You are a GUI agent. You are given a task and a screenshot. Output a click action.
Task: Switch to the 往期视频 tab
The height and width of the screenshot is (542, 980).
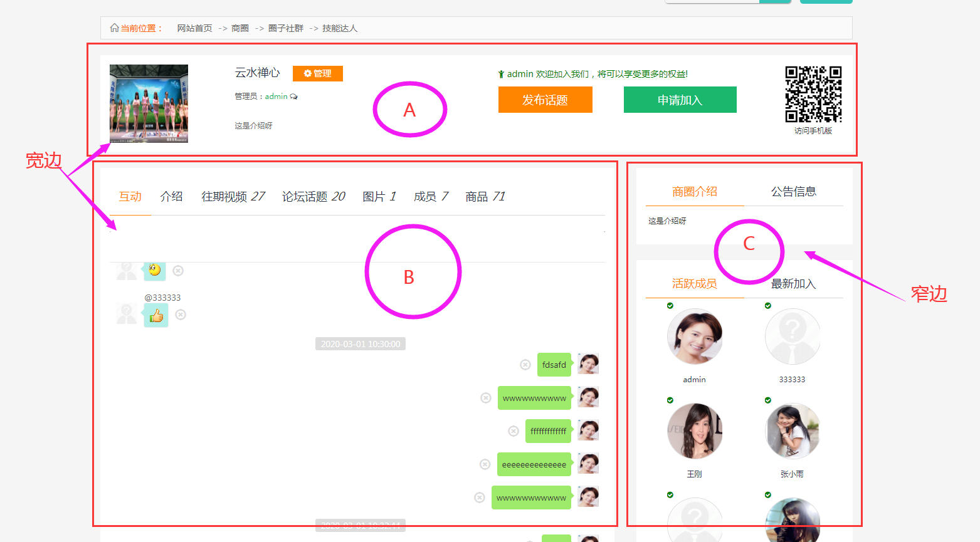[x=233, y=197]
